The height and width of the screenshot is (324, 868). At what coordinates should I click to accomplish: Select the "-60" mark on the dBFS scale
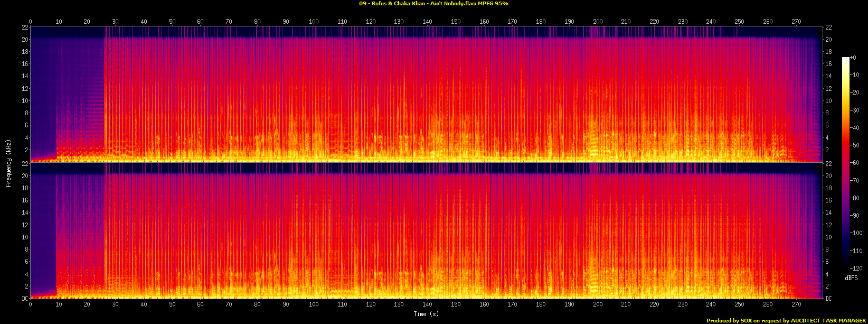[855, 163]
